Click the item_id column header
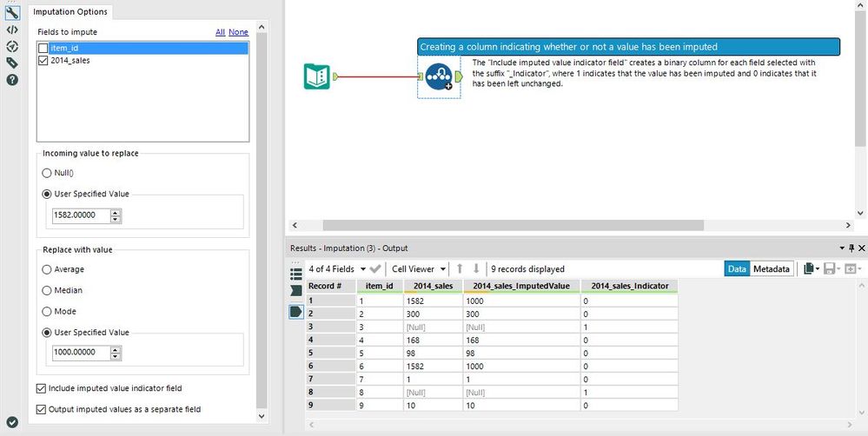This screenshot has height=436, width=868. [379, 286]
